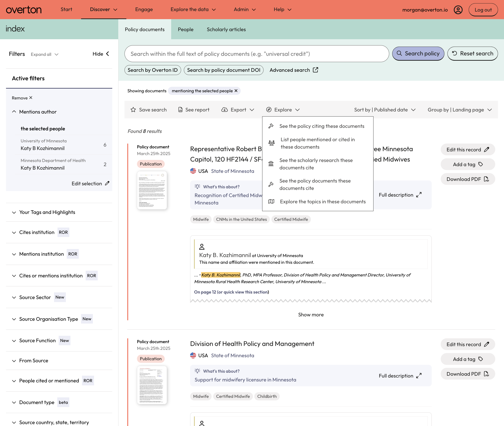Switch to the Scholarly articles tab
This screenshot has width=504, height=426.
(226, 29)
